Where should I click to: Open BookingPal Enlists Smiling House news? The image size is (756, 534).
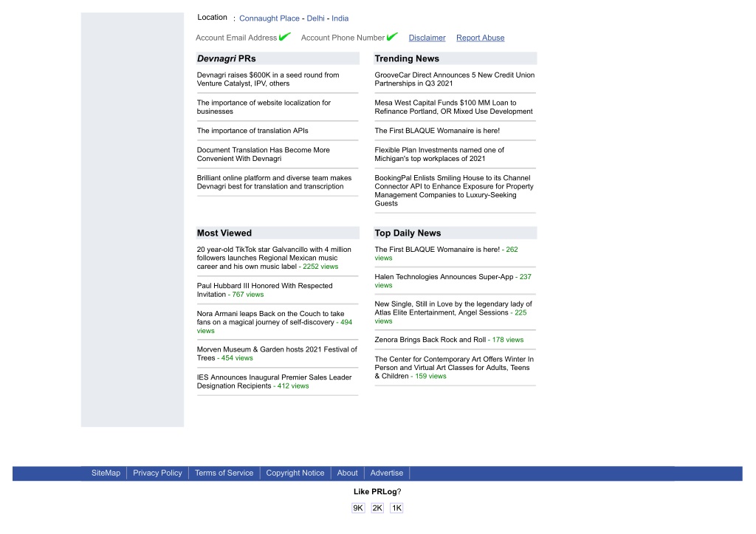coord(454,191)
